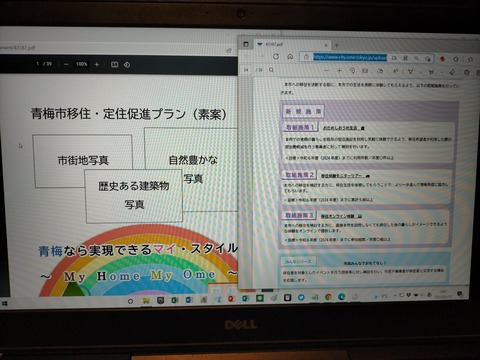Open Word from taskbar
Viewport: 480px width, 360px height.
pyautogui.click(x=189, y=300)
